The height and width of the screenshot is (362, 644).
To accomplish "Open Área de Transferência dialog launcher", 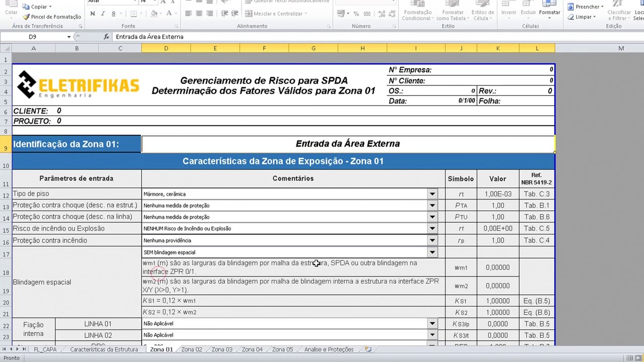I will pos(80,26).
